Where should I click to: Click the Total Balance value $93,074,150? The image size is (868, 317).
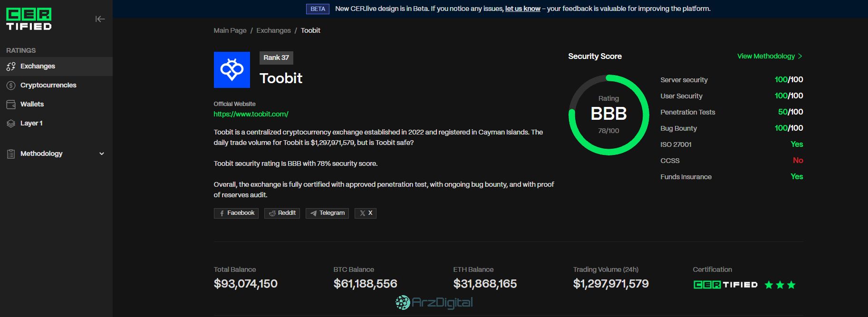246,284
